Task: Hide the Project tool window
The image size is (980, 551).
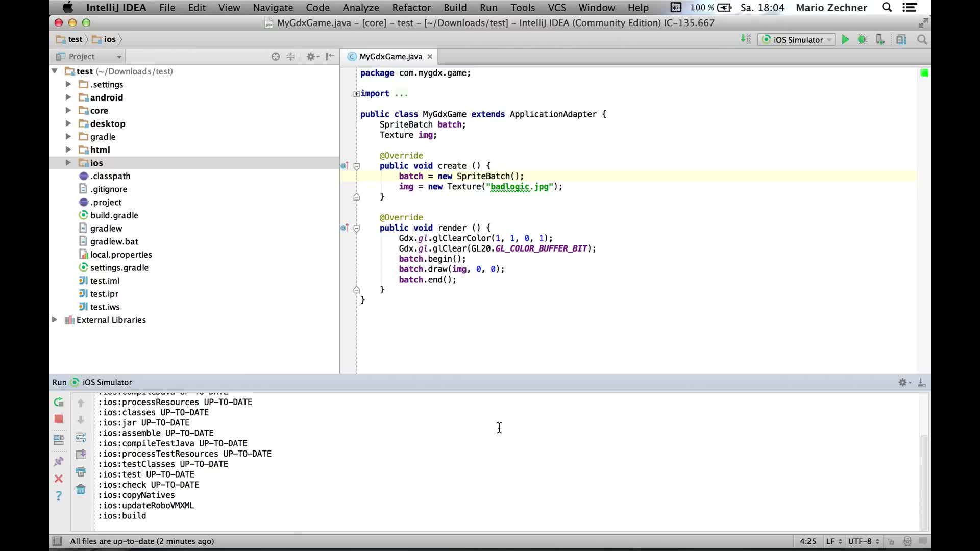Action: tap(330, 57)
